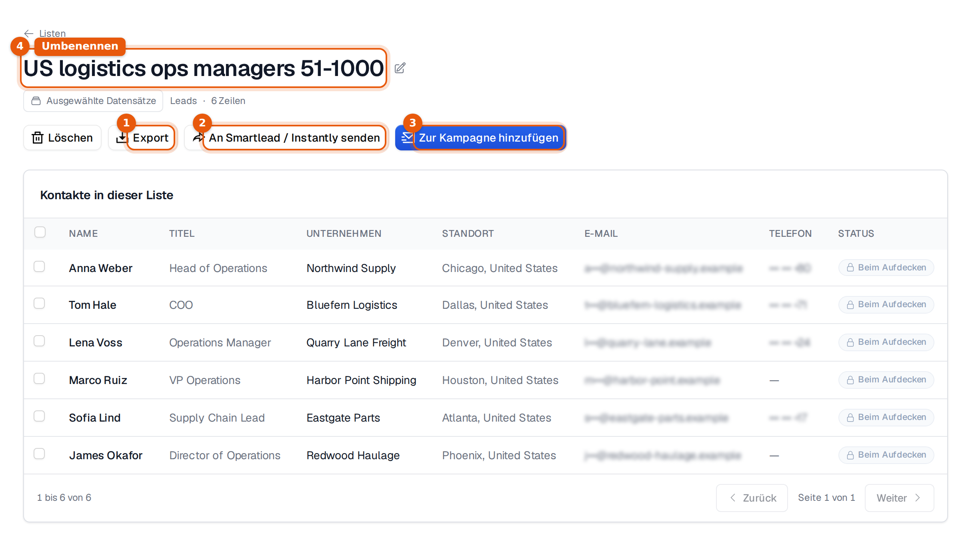The width and height of the screenshot is (980, 560).
Task: Click the share arrow icon for Smartlead
Action: [198, 138]
